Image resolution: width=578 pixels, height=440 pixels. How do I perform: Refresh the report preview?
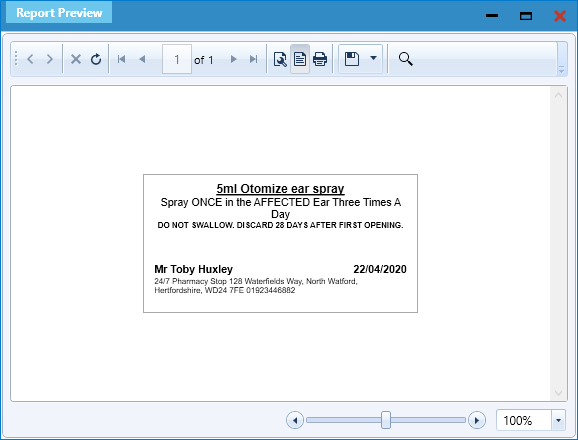tap(96, 59)
